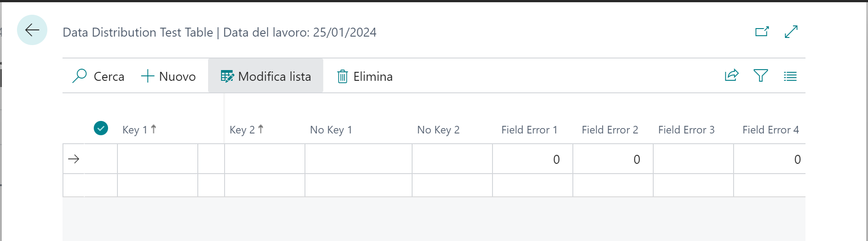
Task: Open page in new window icon
Action: point(762,32)
